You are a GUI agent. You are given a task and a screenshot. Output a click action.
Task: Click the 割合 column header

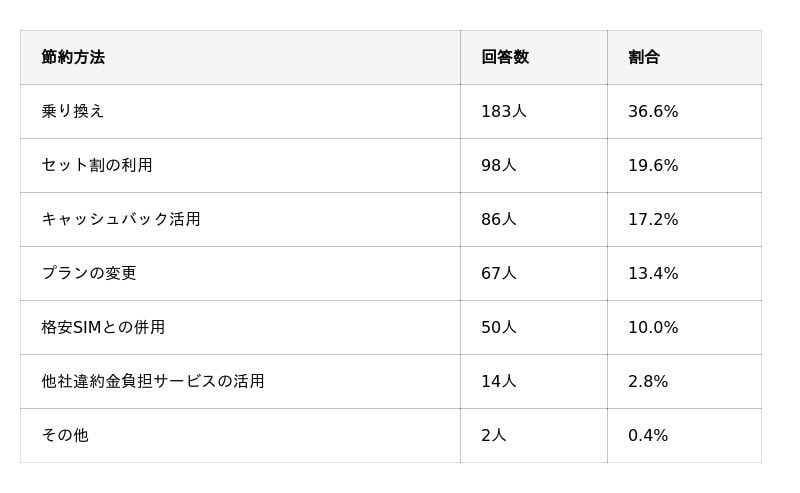pyautogui.click(x=644, y=57)
